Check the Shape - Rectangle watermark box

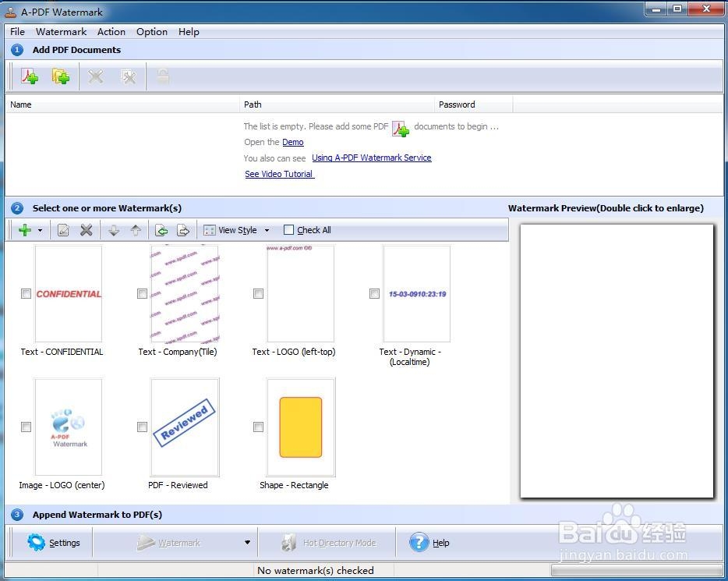click(258, 427)
